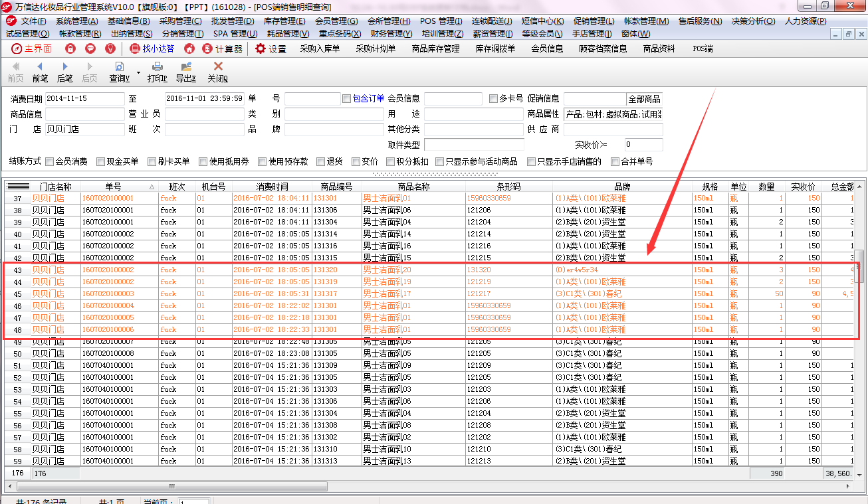Click into the 单号 input field
This screenshot has height=504, width=868.
pos(312,99)
